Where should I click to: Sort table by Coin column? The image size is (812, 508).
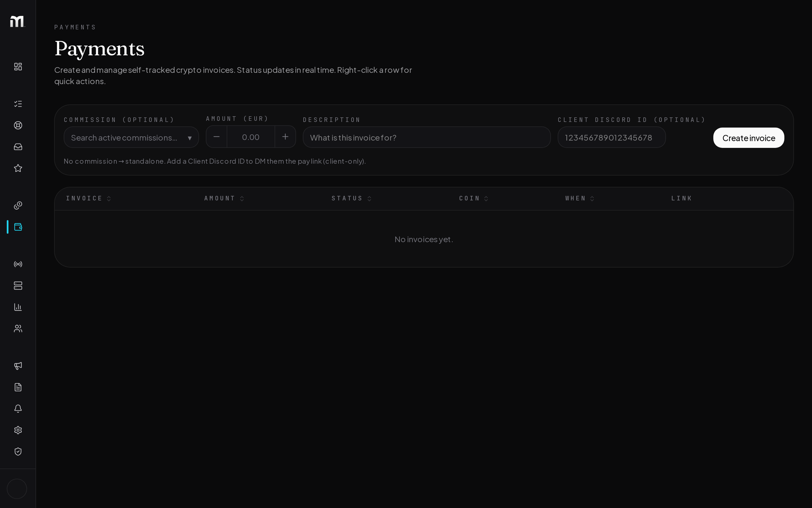473,198
